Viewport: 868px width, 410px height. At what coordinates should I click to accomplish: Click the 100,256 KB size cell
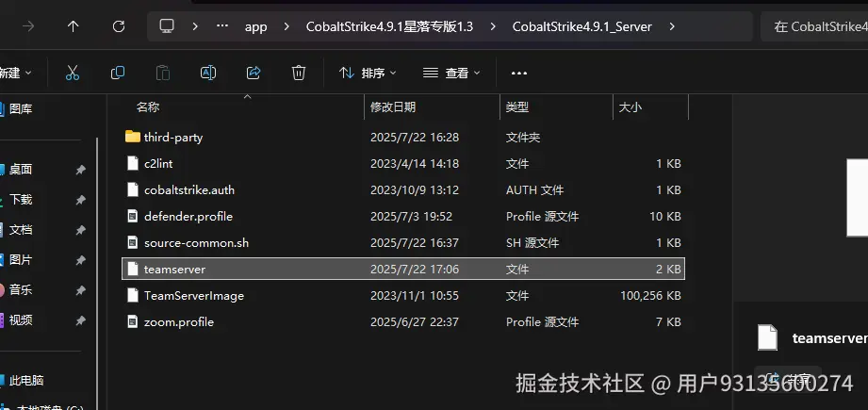click(x=650, y=296)
